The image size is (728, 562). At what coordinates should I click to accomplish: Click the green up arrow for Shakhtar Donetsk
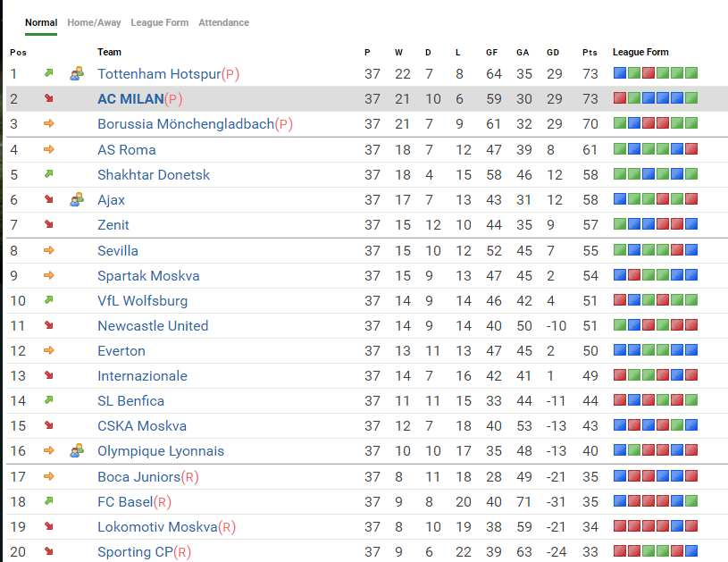(48, 174)
